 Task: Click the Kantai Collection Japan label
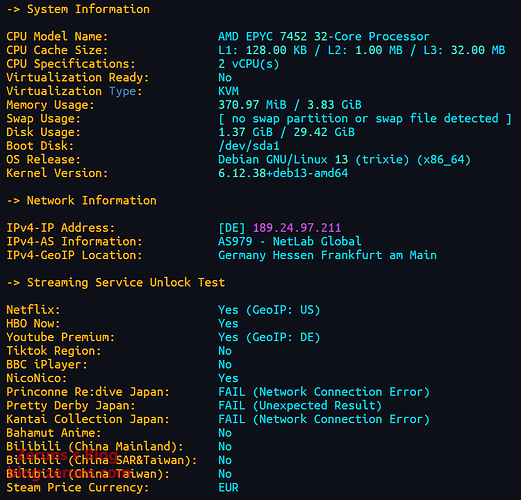click(88, 419)
